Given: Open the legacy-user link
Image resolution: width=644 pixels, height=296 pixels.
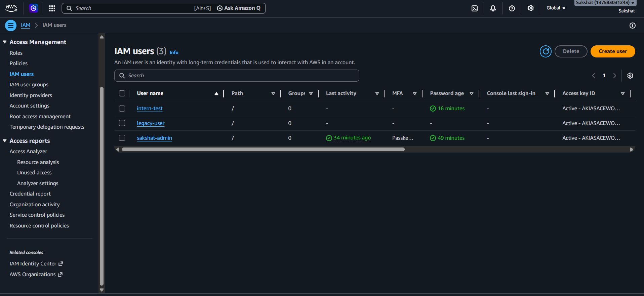Looking at the screenshot, I should [x=151, y=123].
